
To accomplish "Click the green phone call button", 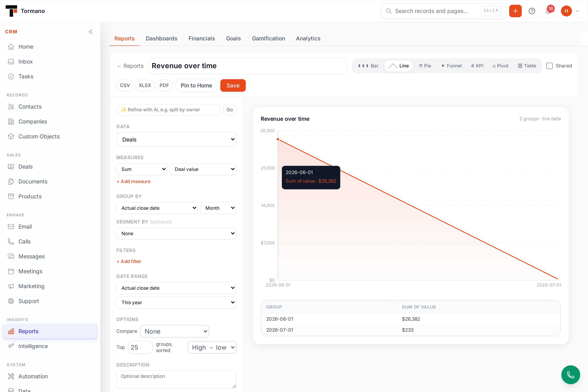I will (x=571, y=375).
